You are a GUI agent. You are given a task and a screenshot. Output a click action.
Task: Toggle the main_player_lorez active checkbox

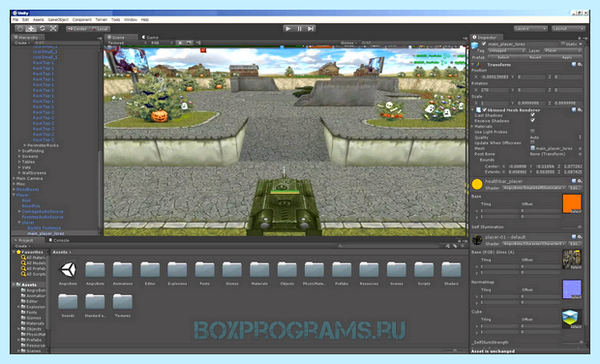[484, 44]
